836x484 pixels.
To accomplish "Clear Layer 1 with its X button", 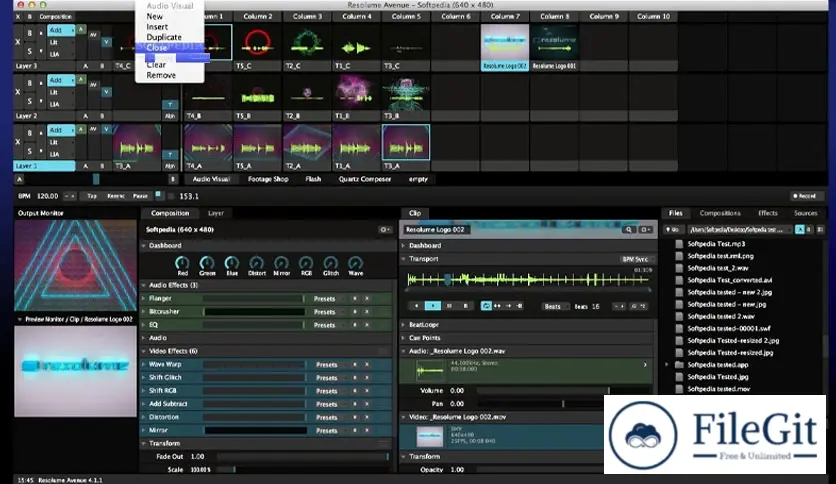I will (18, 142).
